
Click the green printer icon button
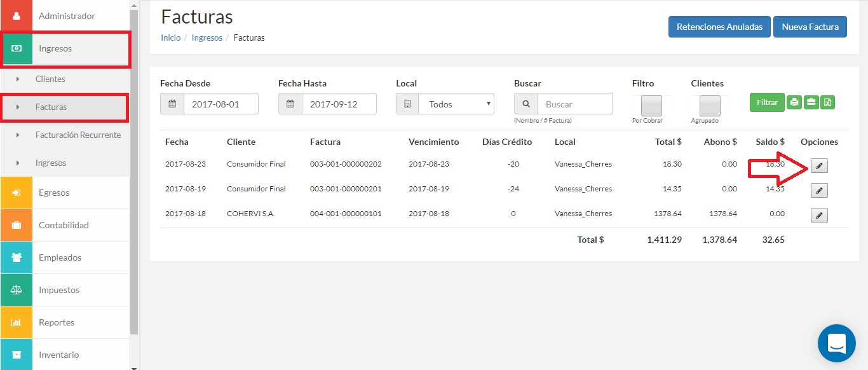pos(794,102)
